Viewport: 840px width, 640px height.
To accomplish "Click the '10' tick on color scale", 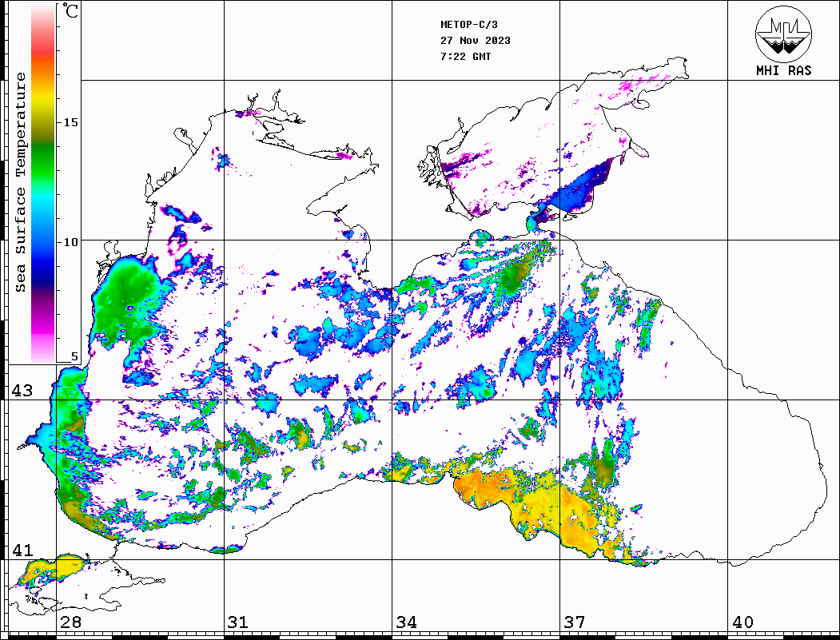I will pyautogui.click(x=70, y=242).
